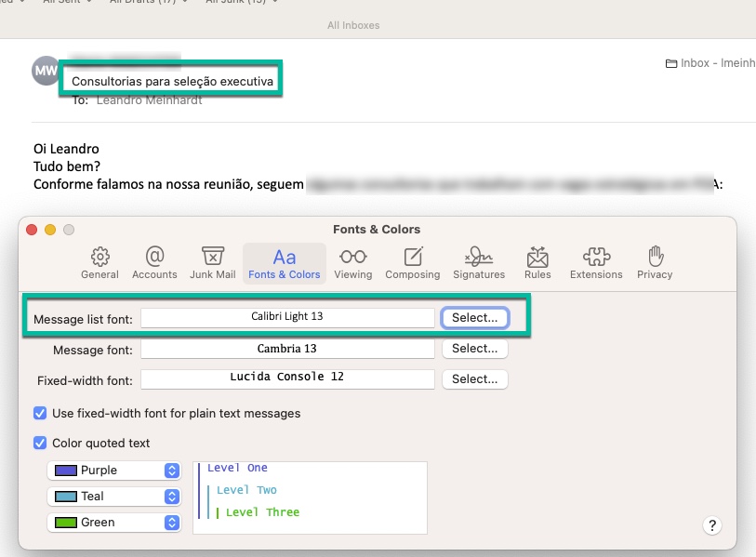The image size is (756, 557).
Task: Click Select for Message font
Action: [475, 348]
